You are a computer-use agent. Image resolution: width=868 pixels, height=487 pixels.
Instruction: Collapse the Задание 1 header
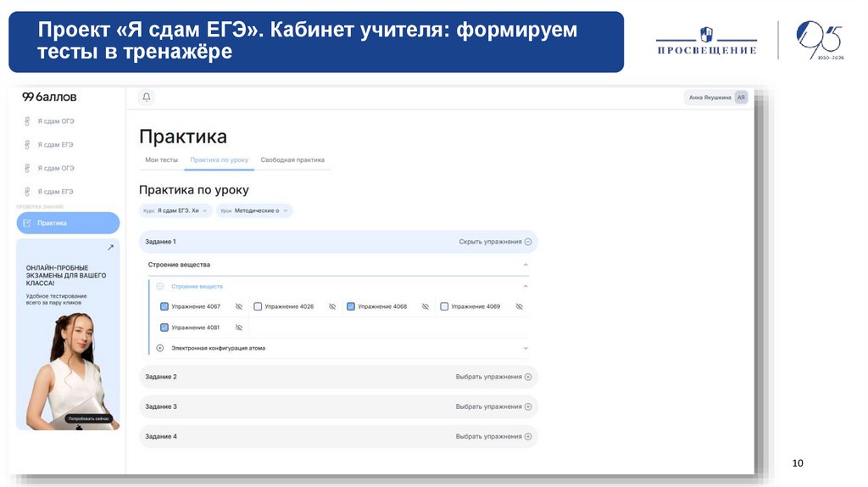[338, 242]
